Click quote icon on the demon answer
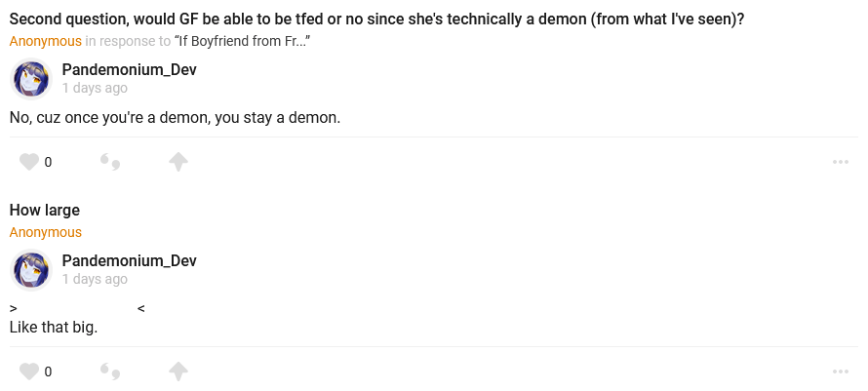 click(110, 162)
